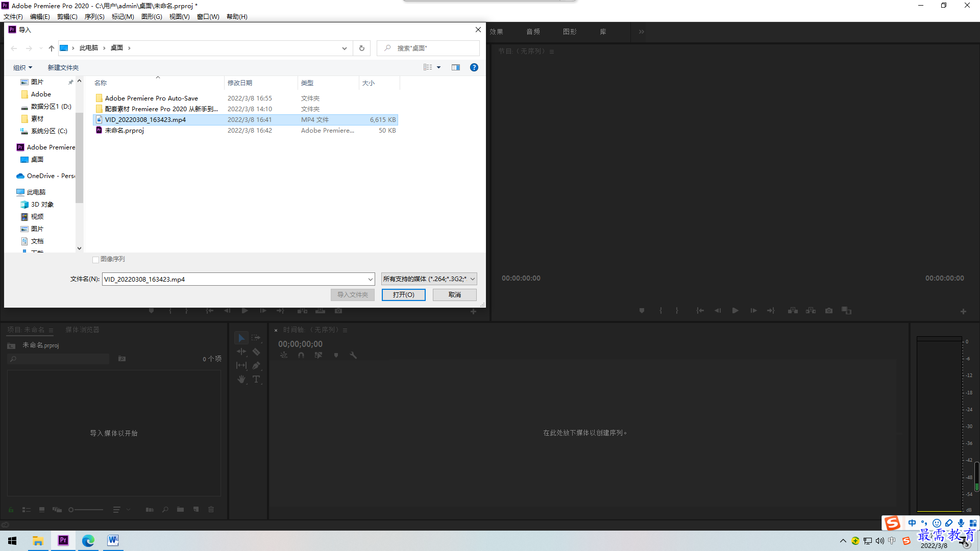This screenshot has width=980, height=551.
Task: Select the Slip tool
Action: 241,365
